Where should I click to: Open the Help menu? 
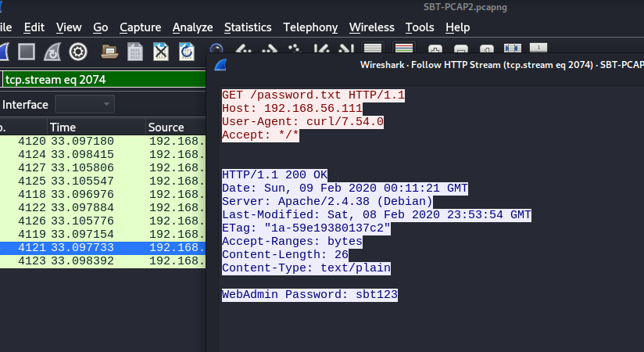[457, 27]
